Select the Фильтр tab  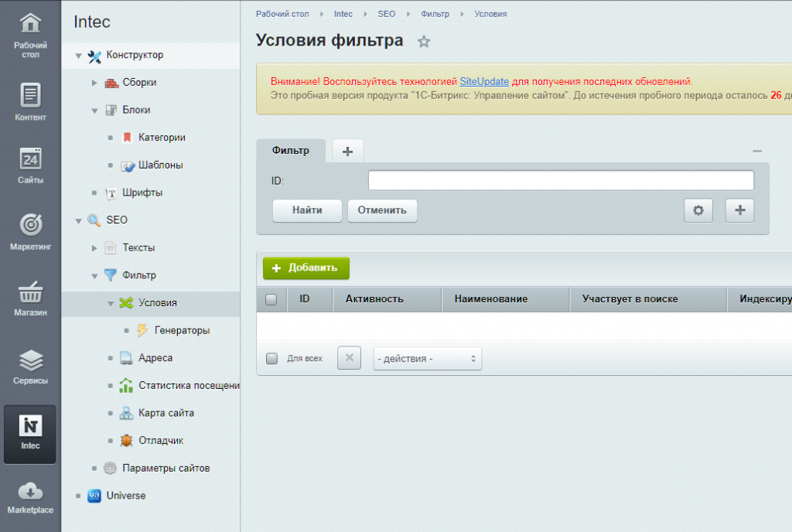pyautogui.click(x=291, y=151)
